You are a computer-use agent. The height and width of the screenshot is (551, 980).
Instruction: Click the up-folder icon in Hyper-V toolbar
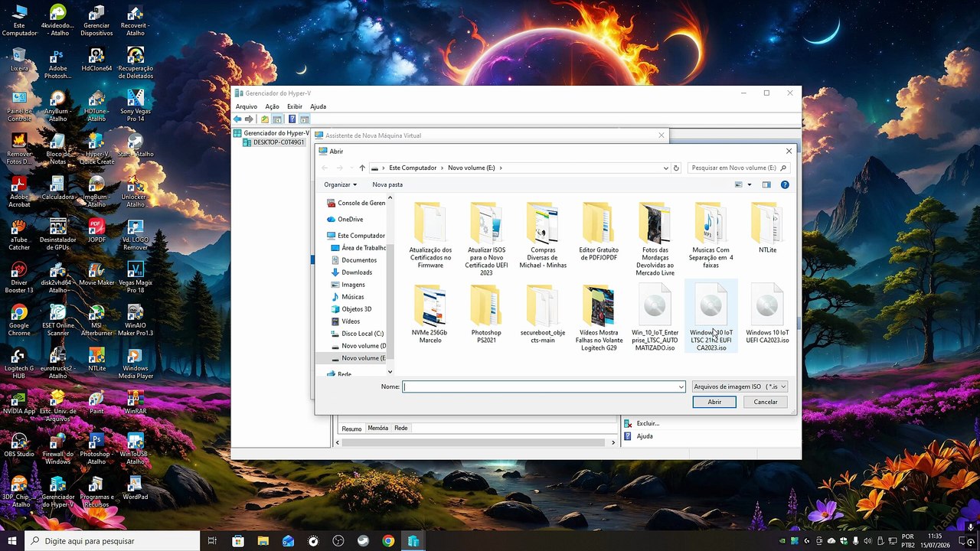(x=265, y=119)
